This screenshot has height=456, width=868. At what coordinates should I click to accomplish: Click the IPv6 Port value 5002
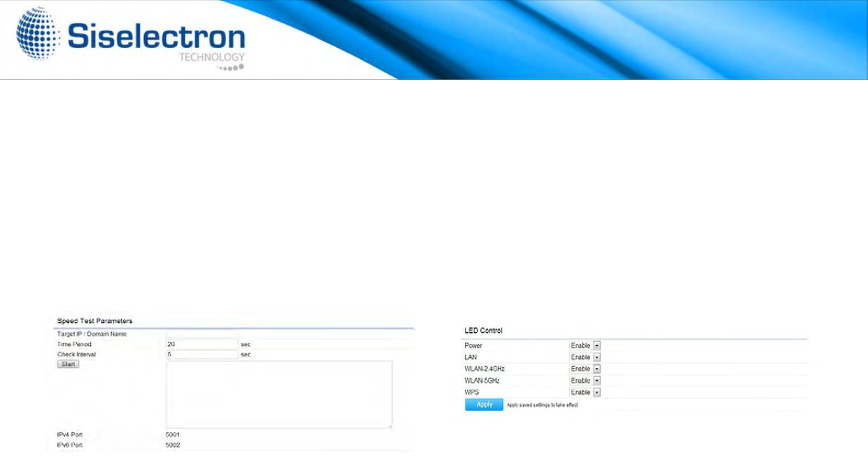[173, 445]
